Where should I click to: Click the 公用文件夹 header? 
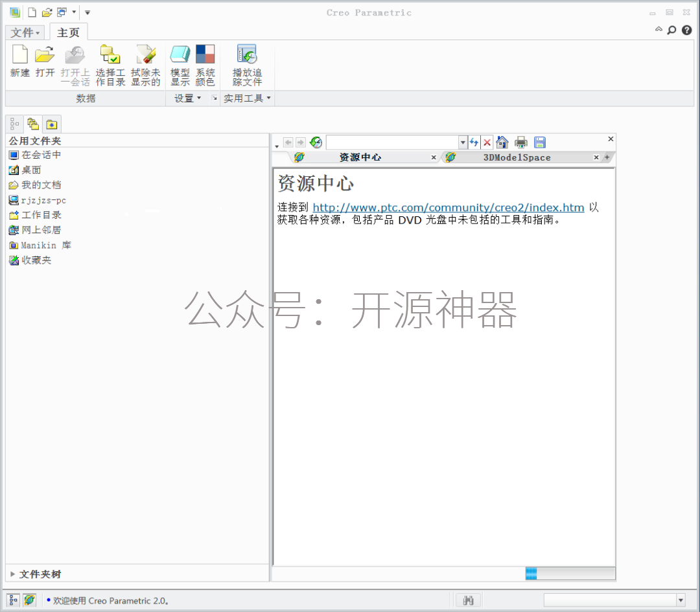tap(35, 141)
